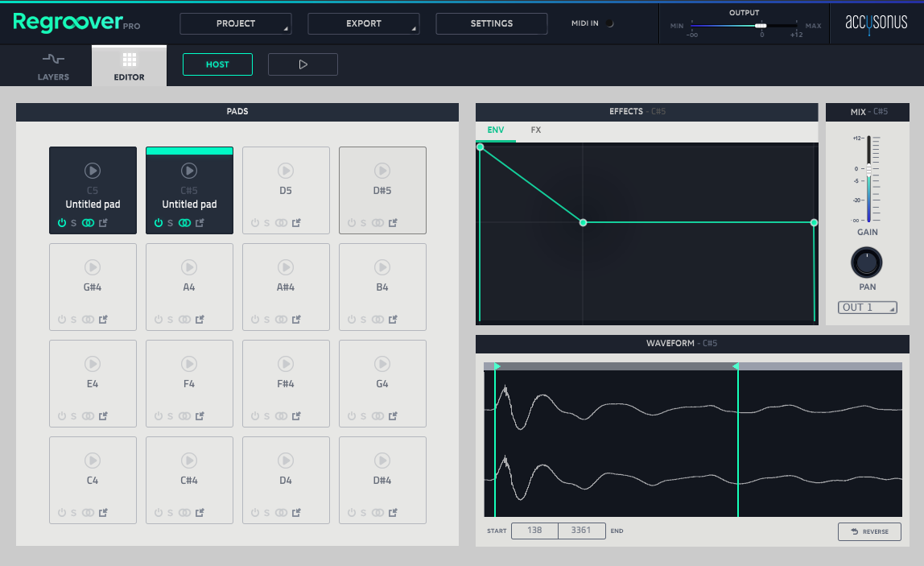Toggle power on the C5 pad
924x566 pixels.
[62, 223]
